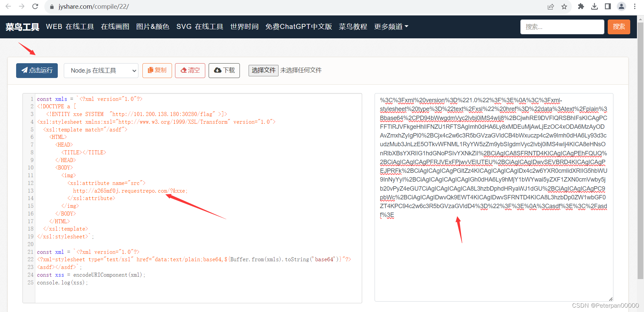Screen dimensions: 644x312
Task: Reload the current page
Action: tap(35, 6)
